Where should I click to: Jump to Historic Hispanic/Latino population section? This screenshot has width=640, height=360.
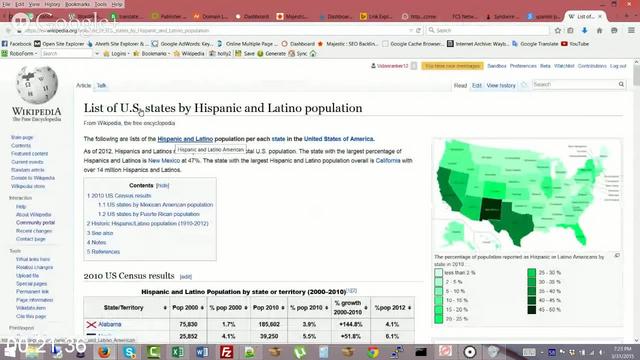point(147,224)
